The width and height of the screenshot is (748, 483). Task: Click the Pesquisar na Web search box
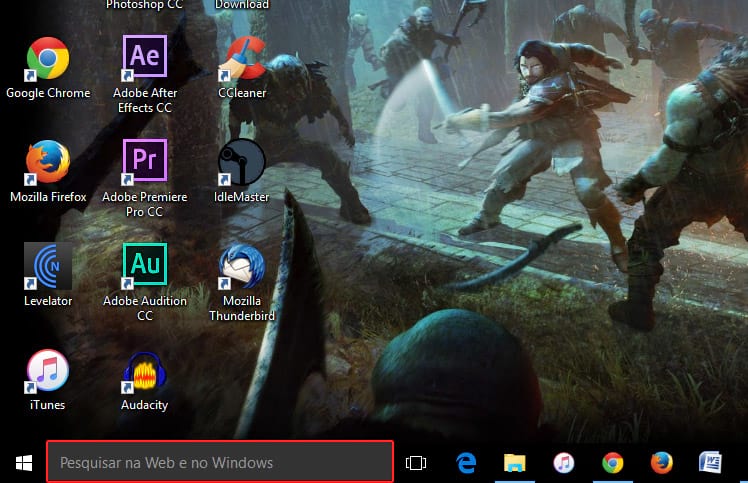(x=220, y=462)
